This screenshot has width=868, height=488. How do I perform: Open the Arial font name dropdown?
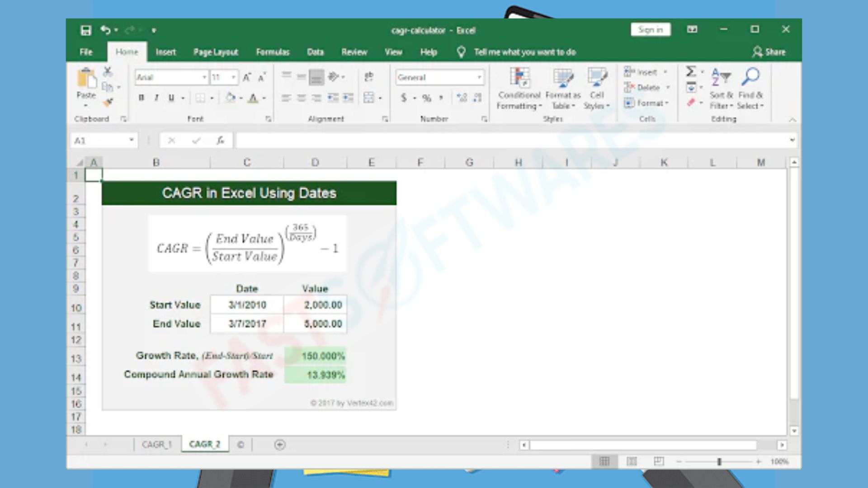click(204, 77)
